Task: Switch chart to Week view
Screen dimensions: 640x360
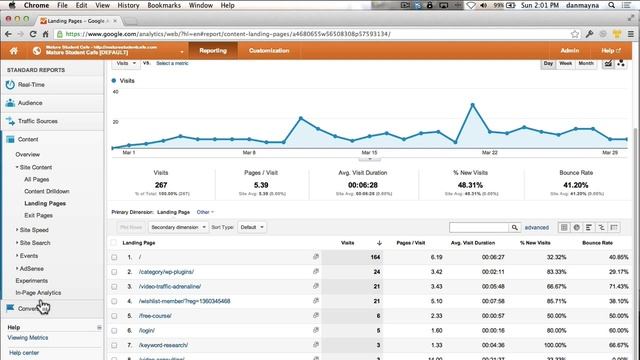Action: [x=565, y=64]
